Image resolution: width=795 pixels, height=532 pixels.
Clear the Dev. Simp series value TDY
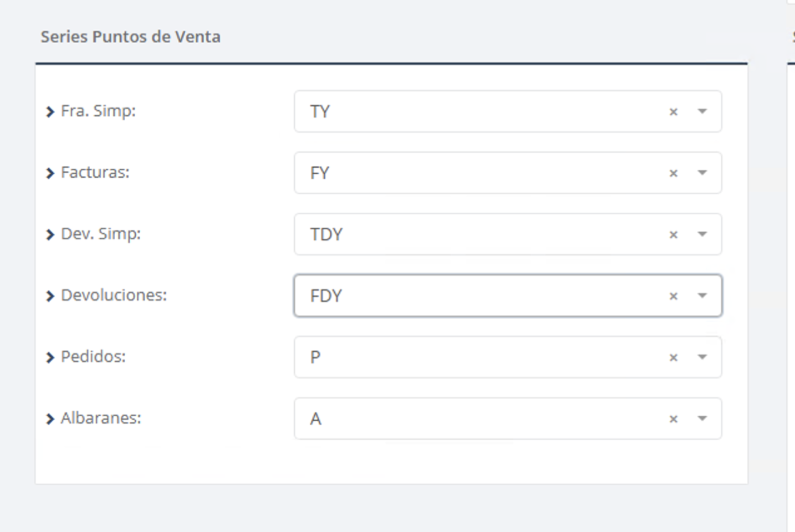tap(674, 235)
